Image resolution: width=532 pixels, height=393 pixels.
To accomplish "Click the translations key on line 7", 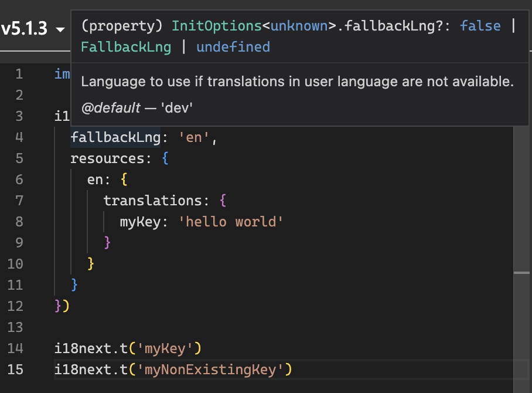I will coord(152,201).
